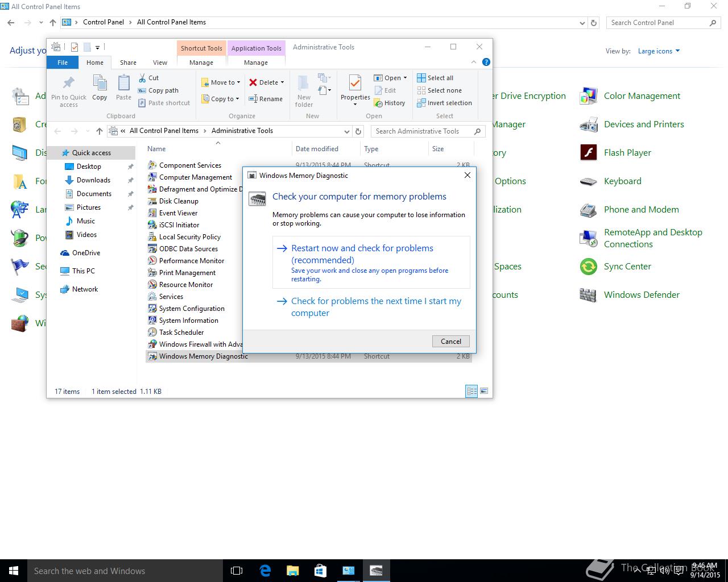
Task: Open Sync Center in Control Panel
Action: (615, 267)
